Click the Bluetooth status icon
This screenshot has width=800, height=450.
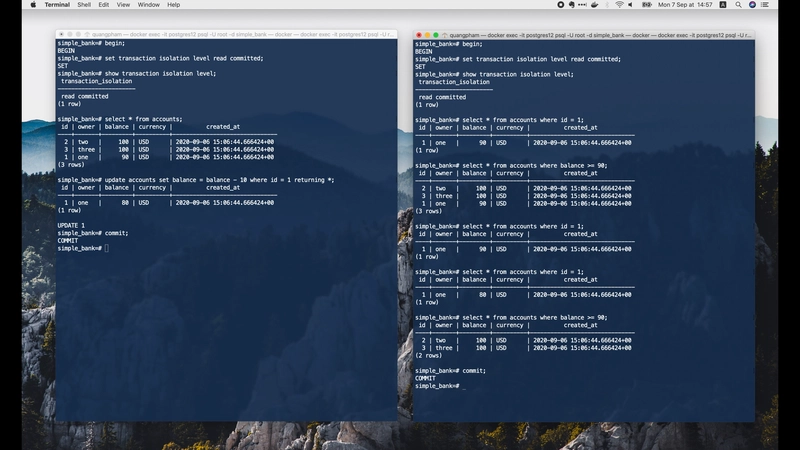607,5
